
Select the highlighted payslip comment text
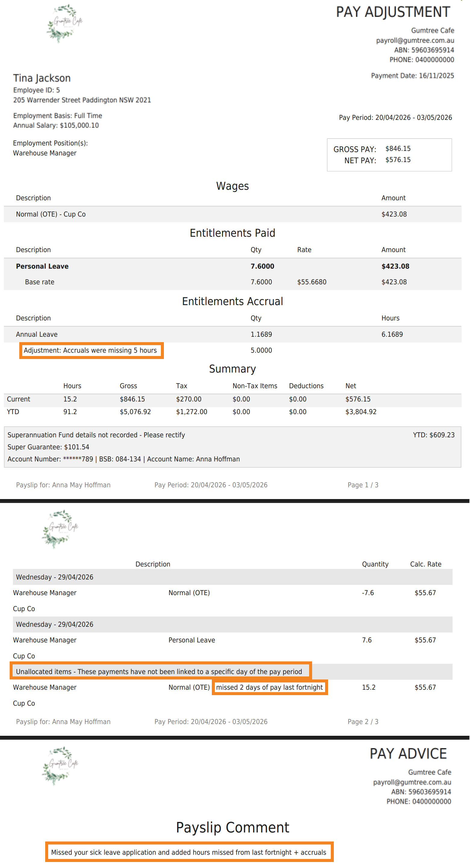[189, 852]
